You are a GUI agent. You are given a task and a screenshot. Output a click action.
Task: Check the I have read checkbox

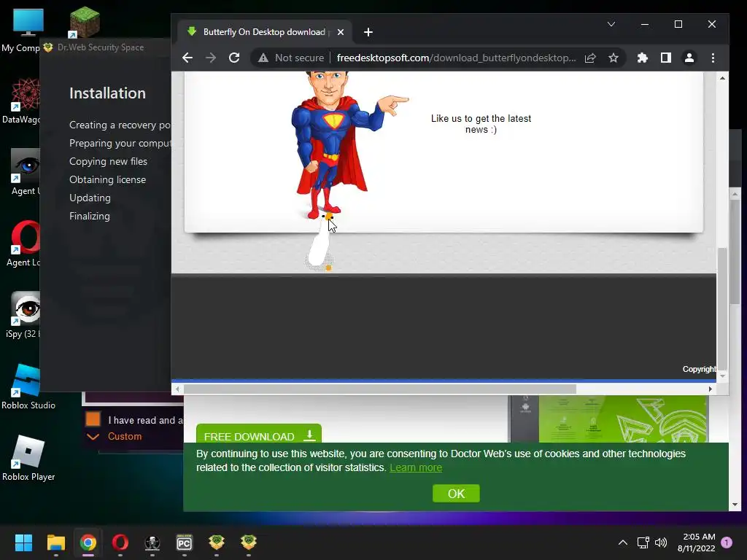93,419
